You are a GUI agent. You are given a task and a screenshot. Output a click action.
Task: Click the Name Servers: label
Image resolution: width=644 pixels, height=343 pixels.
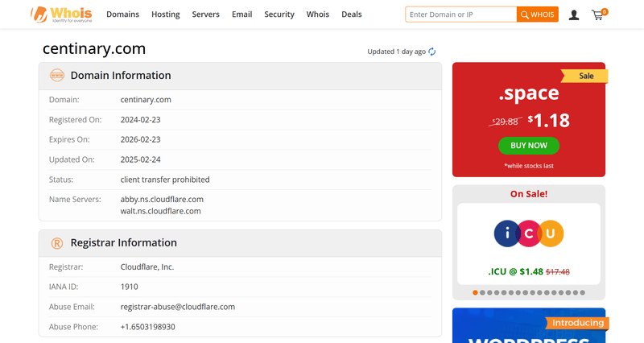click(75, 199)
